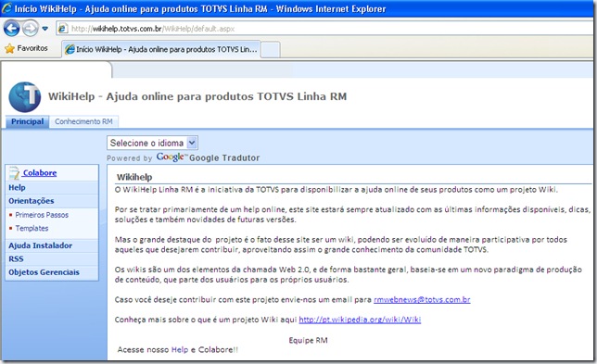Screen dimensions: 597x364
Task: Click the TOTVS globe logo
Action: [x=25, y=97]
